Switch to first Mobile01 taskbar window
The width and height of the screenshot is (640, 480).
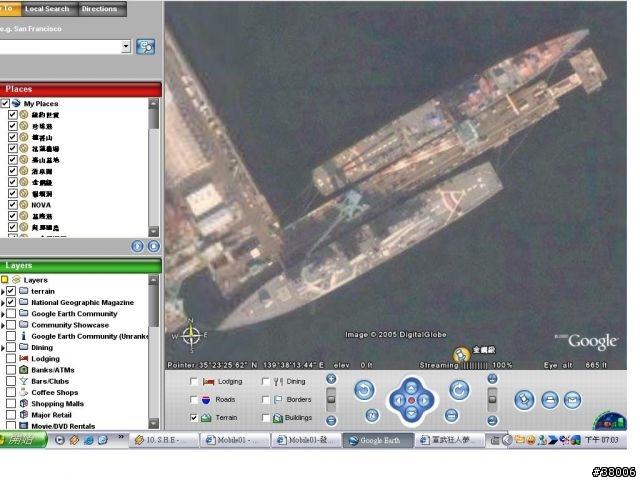click(x=235, y=440)
